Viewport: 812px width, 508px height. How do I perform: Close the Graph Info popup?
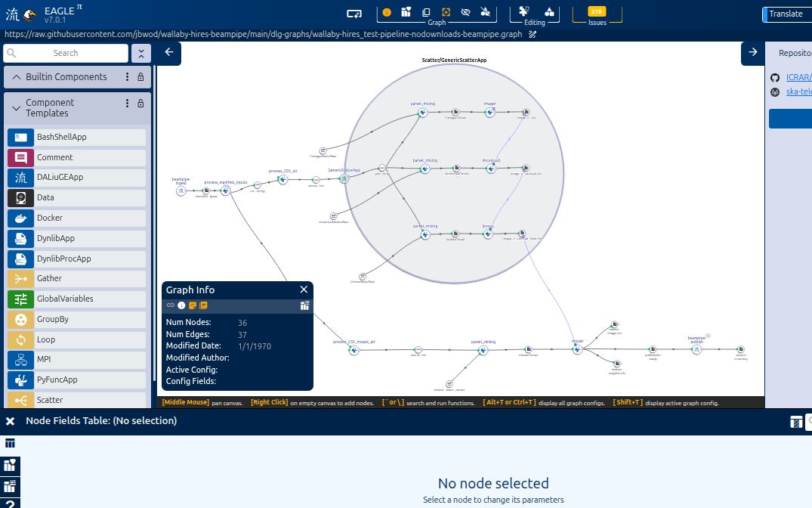(x=304, y=290)
